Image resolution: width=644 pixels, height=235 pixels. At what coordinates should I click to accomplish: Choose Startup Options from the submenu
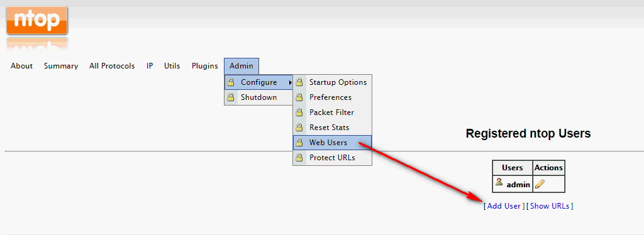[332, 82]
